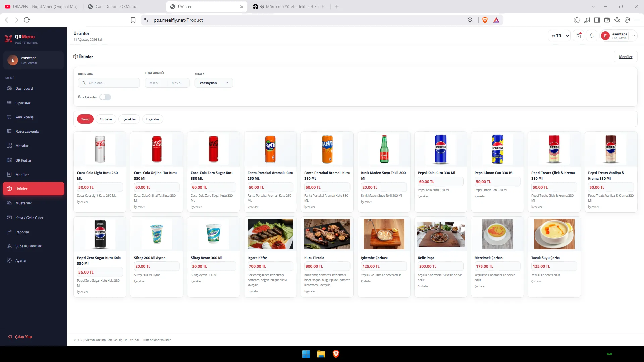644x362 pixels.
Task: Open Ayarlar settings page
Action: (x=34, y=260)
